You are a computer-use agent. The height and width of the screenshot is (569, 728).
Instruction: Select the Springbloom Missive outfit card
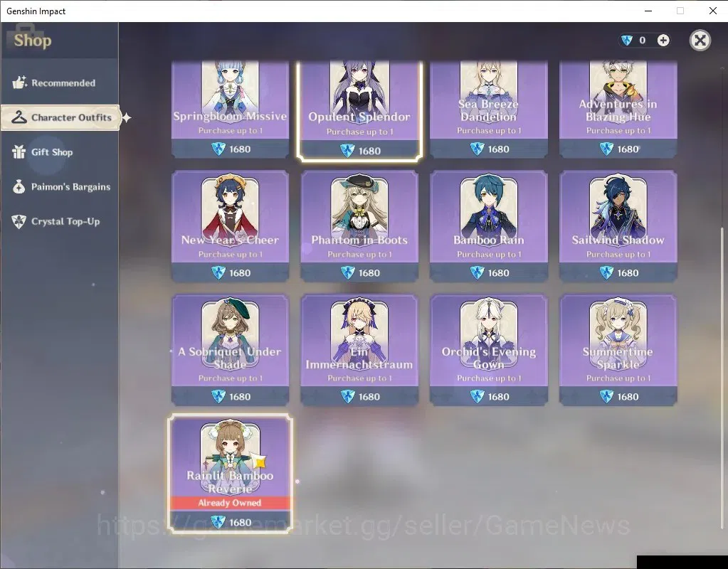[231, 109]
